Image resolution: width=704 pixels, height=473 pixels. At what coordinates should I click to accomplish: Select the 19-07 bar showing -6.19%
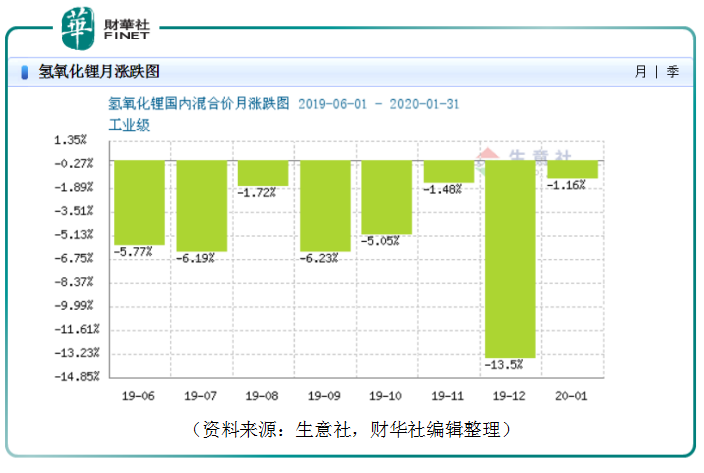click(202, 206)
